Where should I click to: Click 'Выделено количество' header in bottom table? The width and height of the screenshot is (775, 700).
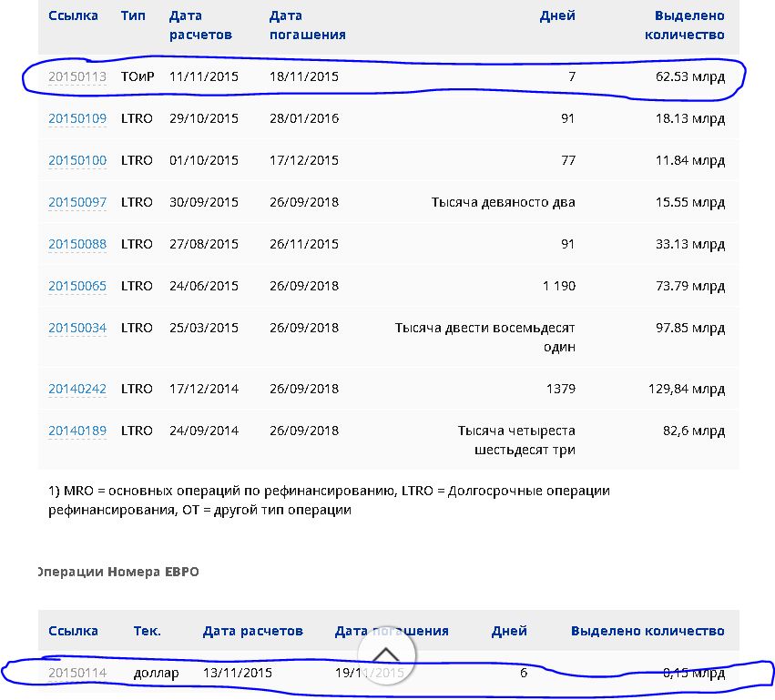point(648,632)
